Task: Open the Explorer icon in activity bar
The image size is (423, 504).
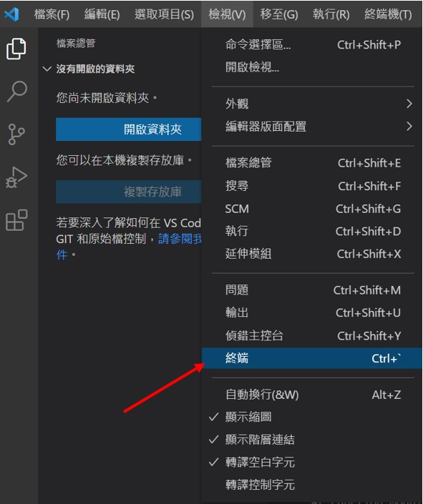Action: [16, 49]
